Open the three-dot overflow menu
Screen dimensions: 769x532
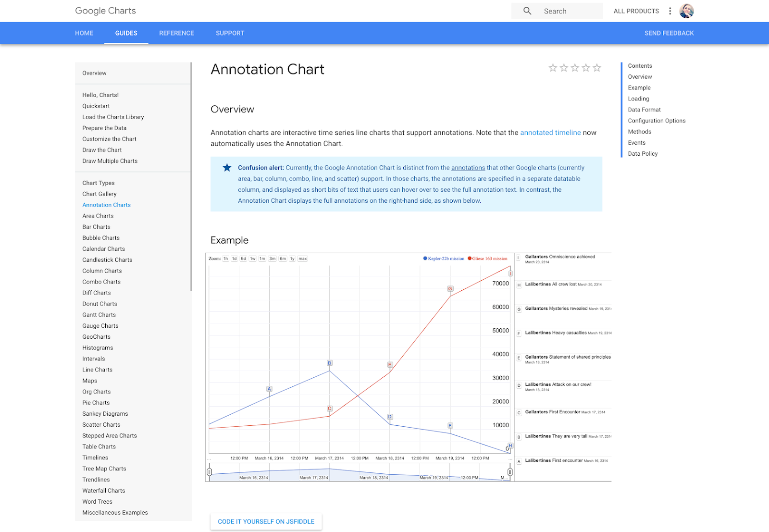[670, 11]
